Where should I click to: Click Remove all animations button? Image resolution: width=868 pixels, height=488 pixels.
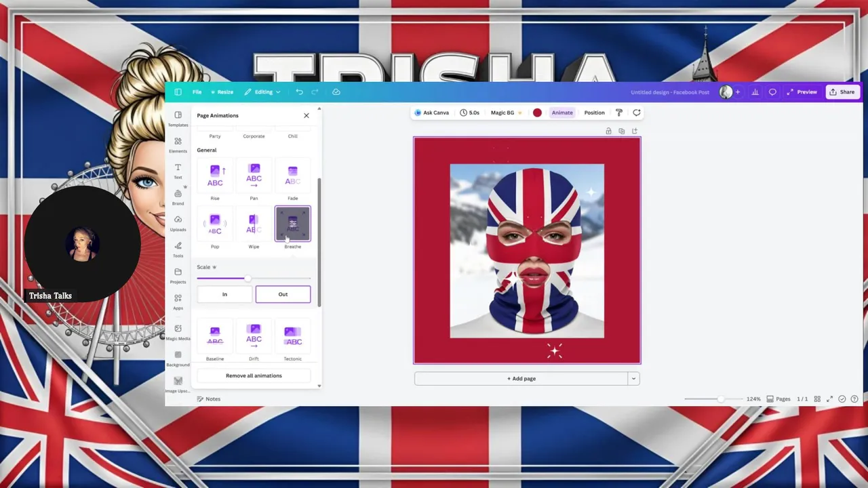tap(254, 375)
